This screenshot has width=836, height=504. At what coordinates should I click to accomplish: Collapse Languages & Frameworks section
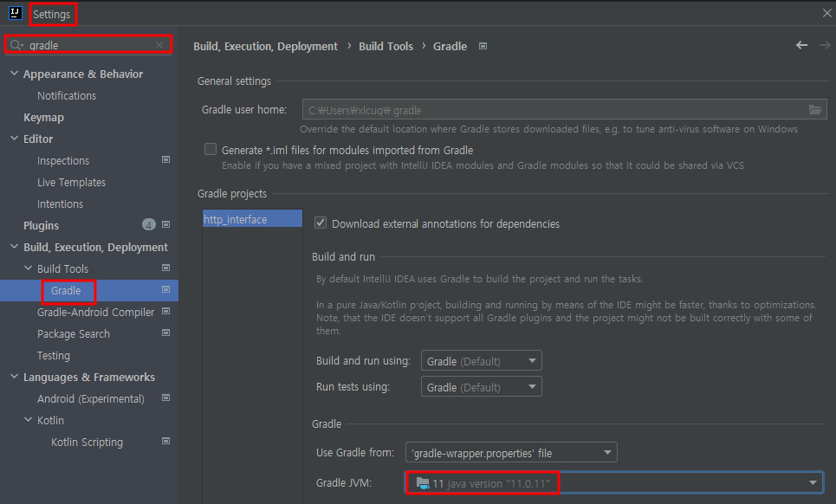[x=15, y=377]
